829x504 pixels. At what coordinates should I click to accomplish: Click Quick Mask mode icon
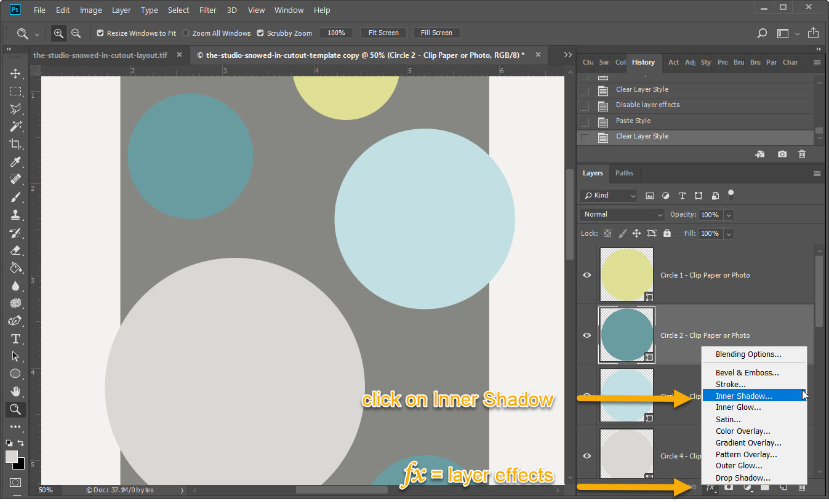15,482
